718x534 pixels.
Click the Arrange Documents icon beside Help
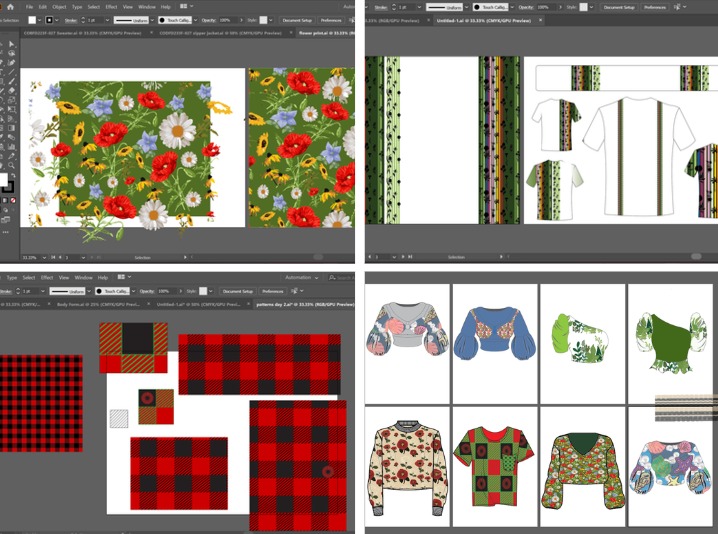(184, 7)
